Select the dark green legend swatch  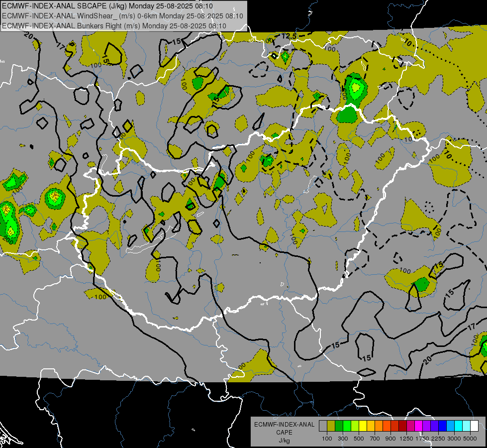pos(339,426)
